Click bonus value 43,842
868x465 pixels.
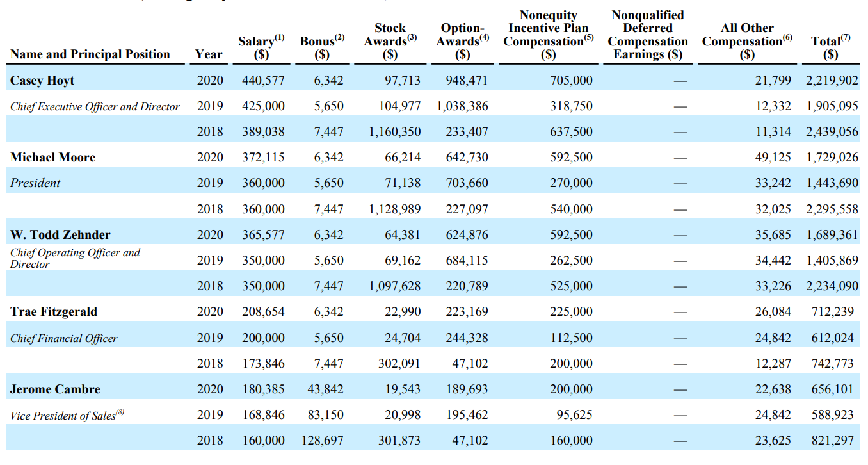pyautogui.click(x=325, y=389)
